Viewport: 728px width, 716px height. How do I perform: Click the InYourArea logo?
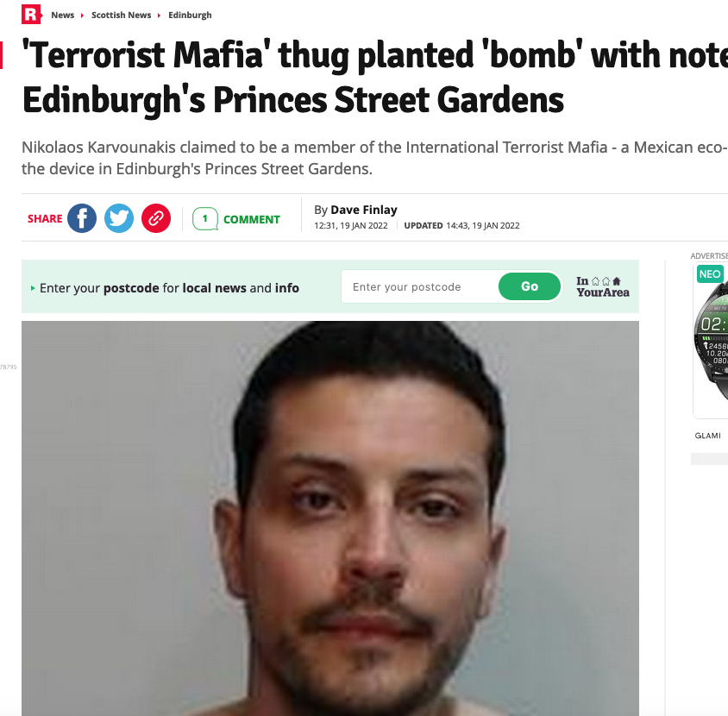pos(603,287)
